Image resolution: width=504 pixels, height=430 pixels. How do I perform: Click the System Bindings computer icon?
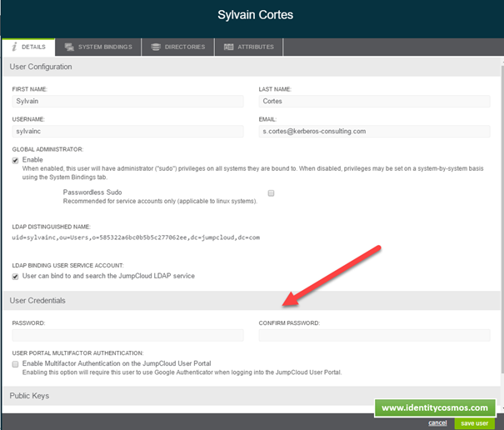[69, 47]
